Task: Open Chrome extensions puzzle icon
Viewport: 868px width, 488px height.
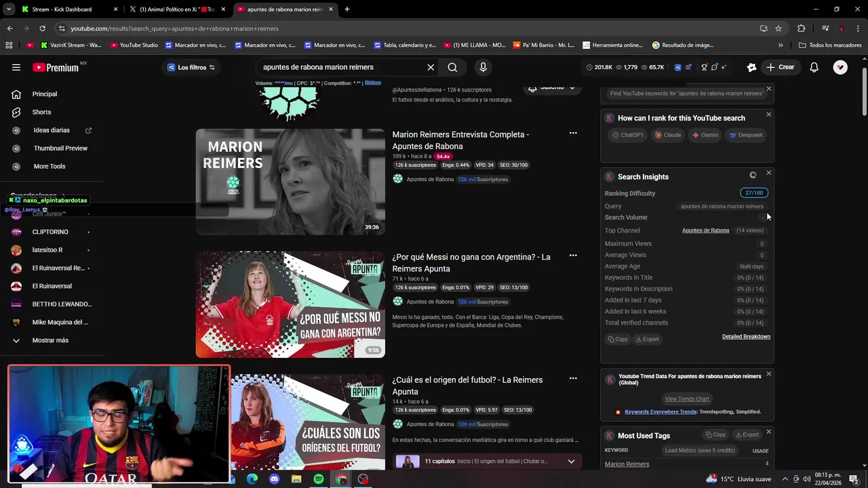Action: (801, 28)
